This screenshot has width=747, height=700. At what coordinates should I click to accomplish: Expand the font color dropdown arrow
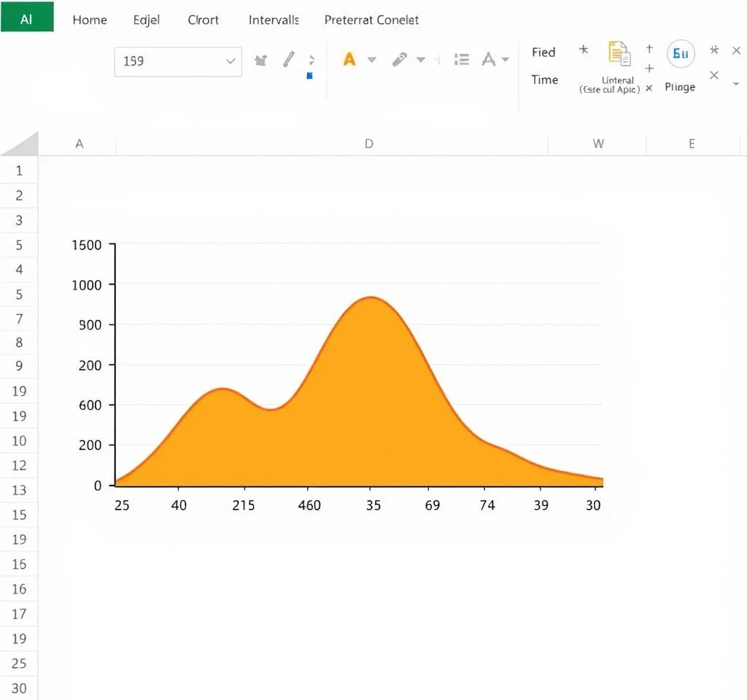[371, 60]
